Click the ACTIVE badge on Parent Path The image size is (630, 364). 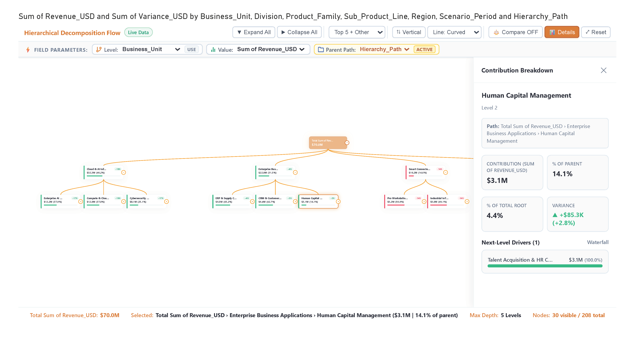coord(424,49)
